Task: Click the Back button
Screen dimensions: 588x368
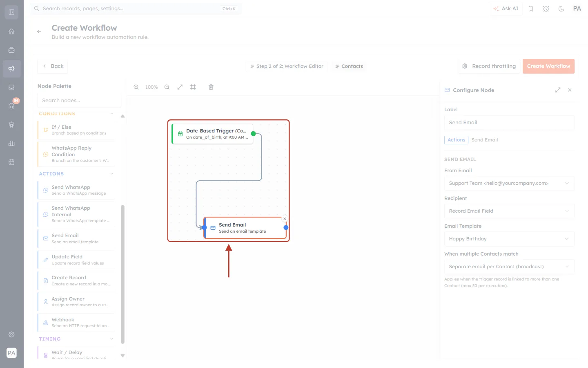Action: (53, 66)
